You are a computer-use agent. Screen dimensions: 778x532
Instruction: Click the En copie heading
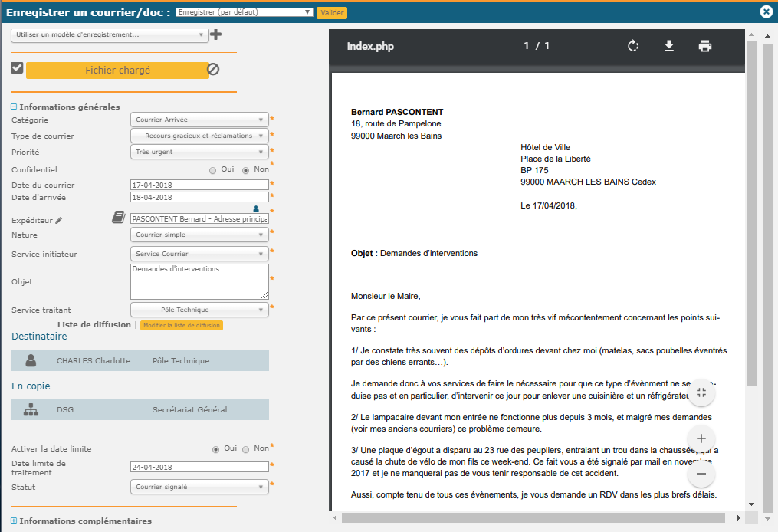(31, 386)
